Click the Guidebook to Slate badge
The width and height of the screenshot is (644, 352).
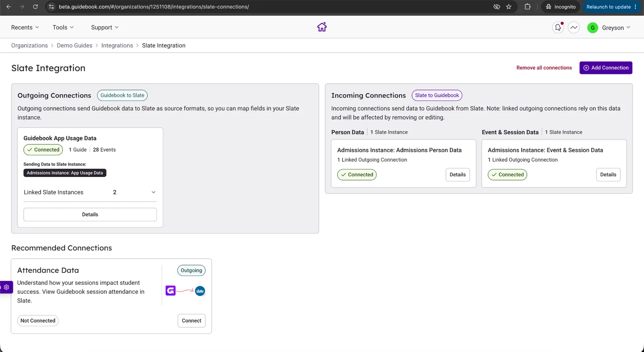pyautogui.click(x=122, y=95)
